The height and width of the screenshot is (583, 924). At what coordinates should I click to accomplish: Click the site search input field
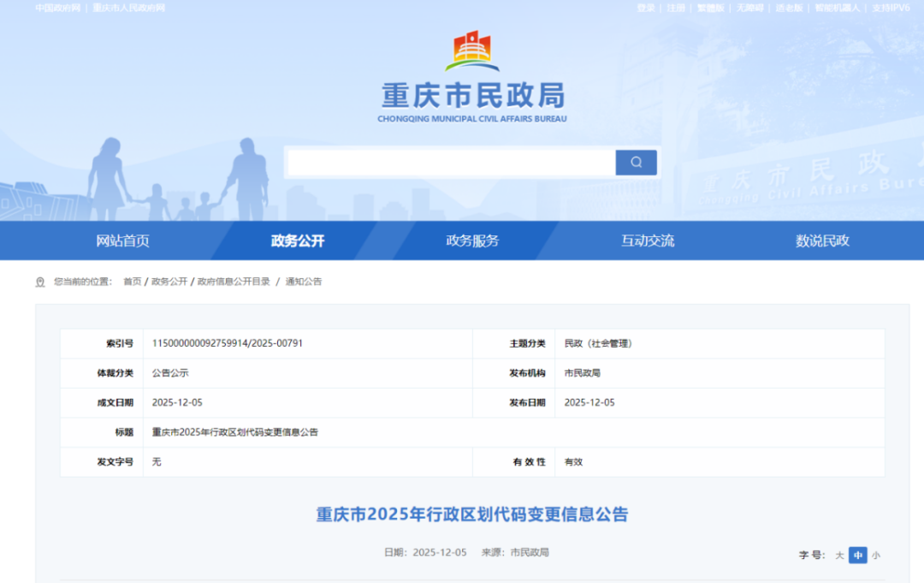pos(451,163)
